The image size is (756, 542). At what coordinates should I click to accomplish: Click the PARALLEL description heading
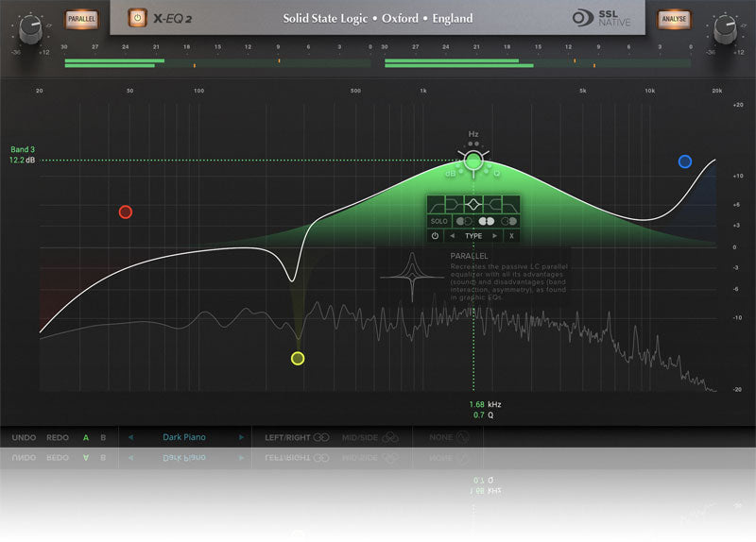coord(469,256)
